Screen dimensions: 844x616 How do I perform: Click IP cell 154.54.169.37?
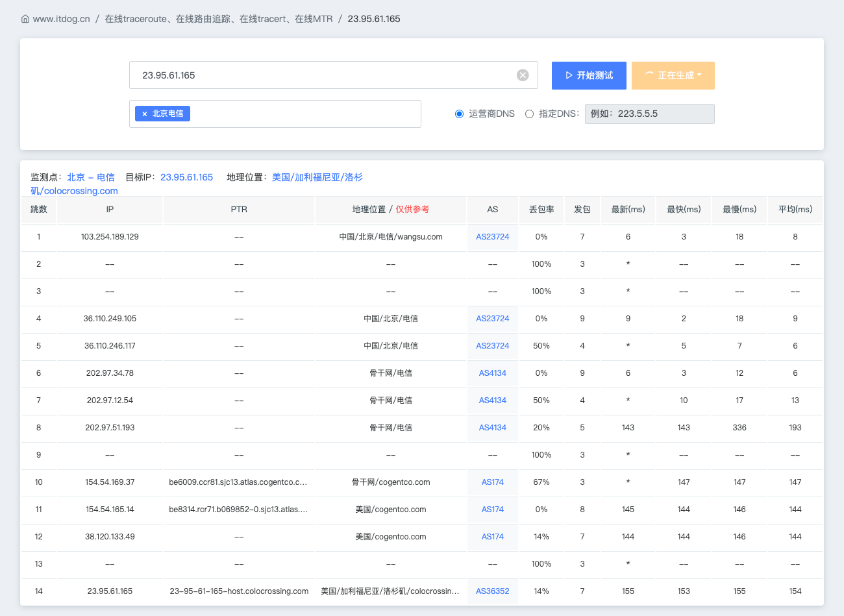tap(110, 482)
